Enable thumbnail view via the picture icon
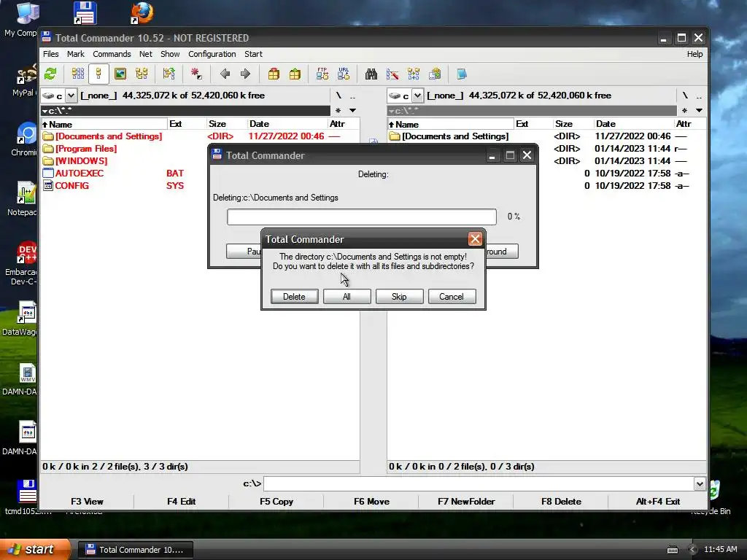The image size is (747, 560). click(120, 74)
